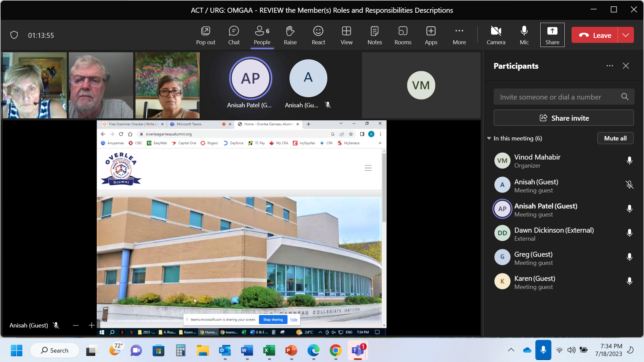
Task: Click the Share invite button
Action: click(x=563, y=118)
